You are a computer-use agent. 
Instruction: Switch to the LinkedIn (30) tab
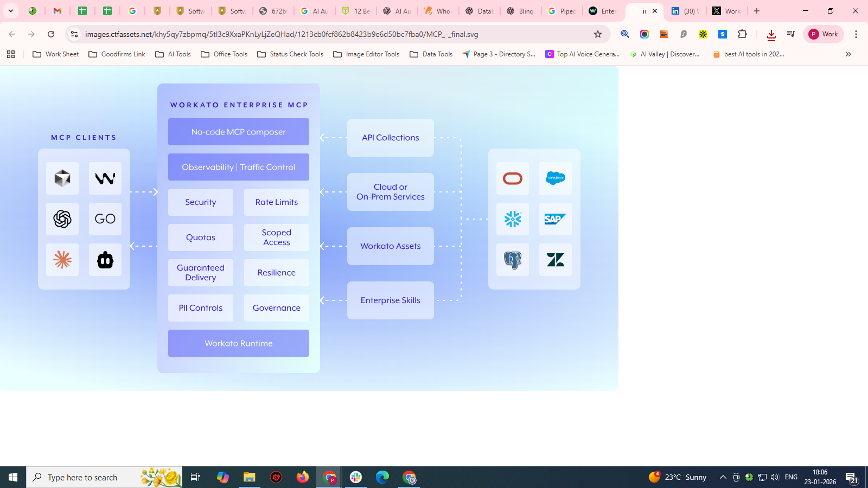pyautogui.click(x=685, y=11)
